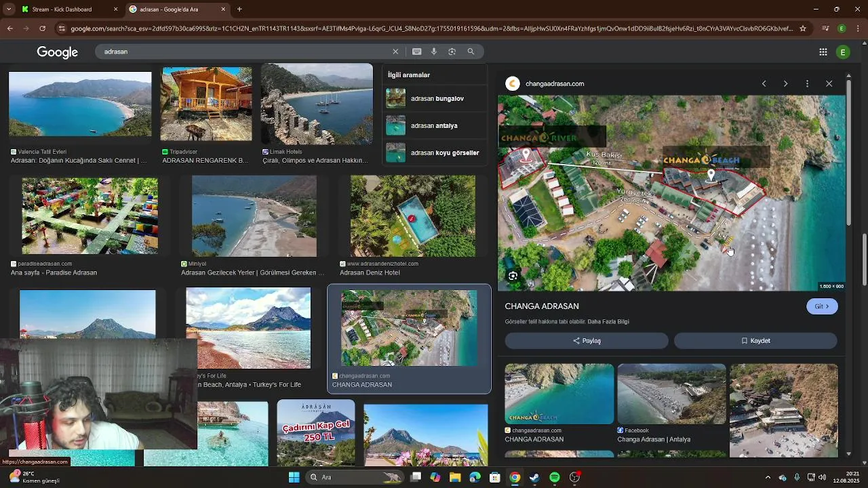Search inside image using the lens icon
The height and width of the screenshot is (488, 868).
[x=513, y=276]
